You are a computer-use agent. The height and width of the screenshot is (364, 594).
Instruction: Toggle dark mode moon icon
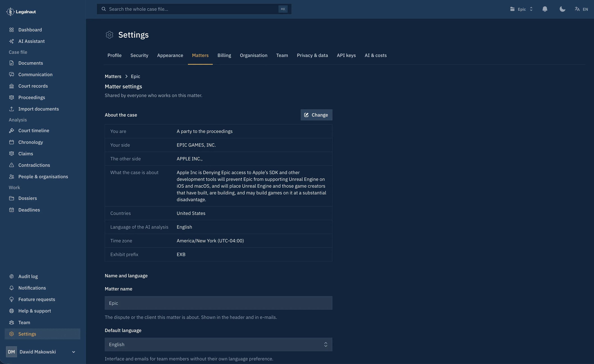[562, 9]
